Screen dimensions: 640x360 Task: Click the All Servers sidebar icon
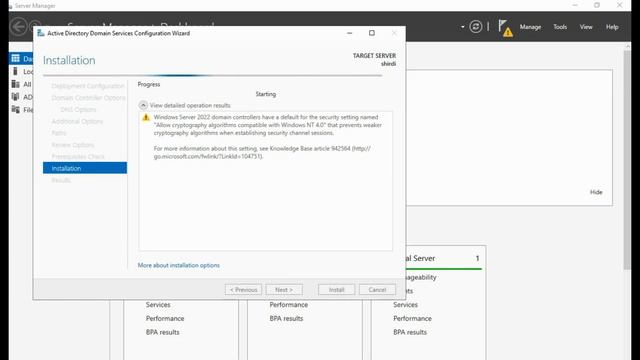click(x=16, y=84)
